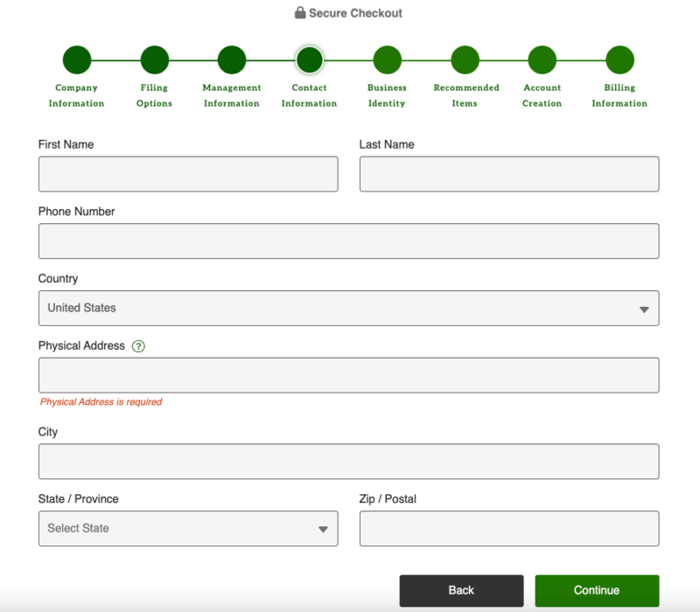Click into the Last Name field
This screenshot has height=612, width=700.
point(509,174)
